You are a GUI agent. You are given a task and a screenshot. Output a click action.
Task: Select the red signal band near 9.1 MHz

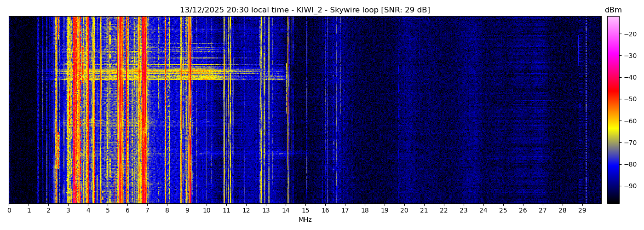pyautogui.click(x=189, y=110)
